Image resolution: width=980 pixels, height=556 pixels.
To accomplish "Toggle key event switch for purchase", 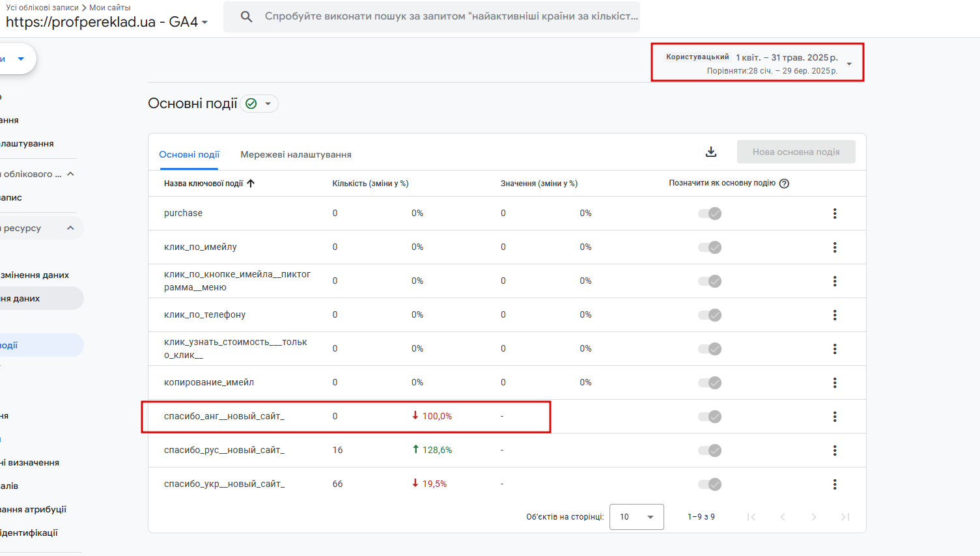I will [710, 214].
